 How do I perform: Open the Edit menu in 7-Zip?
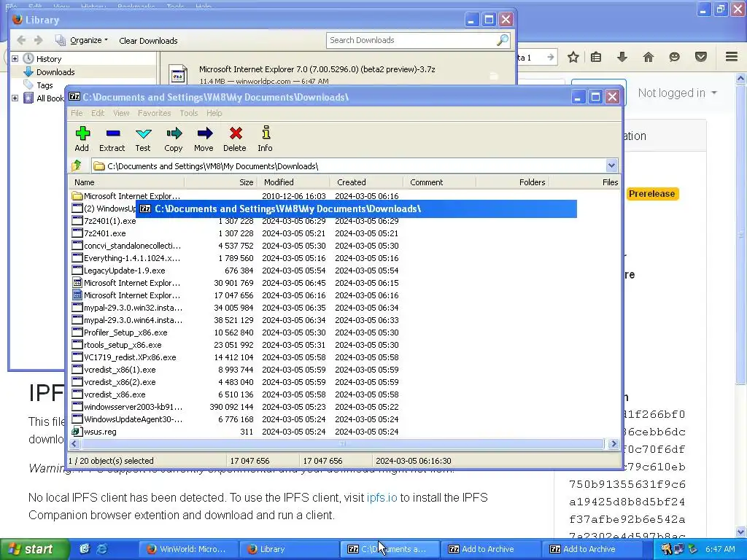pyautogui.click(x=98, y=113)
